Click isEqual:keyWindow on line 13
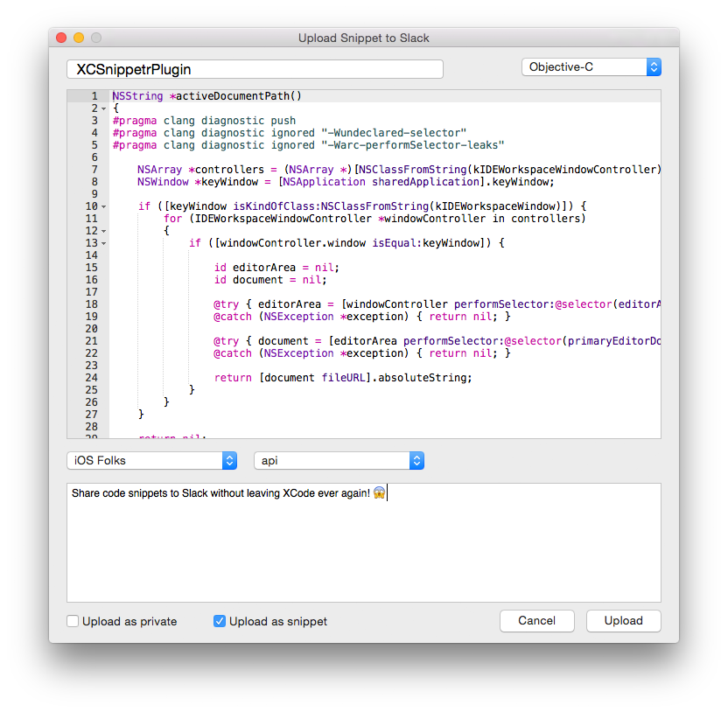The height and width of the screenshot is (712, 728). click(426, 243)
